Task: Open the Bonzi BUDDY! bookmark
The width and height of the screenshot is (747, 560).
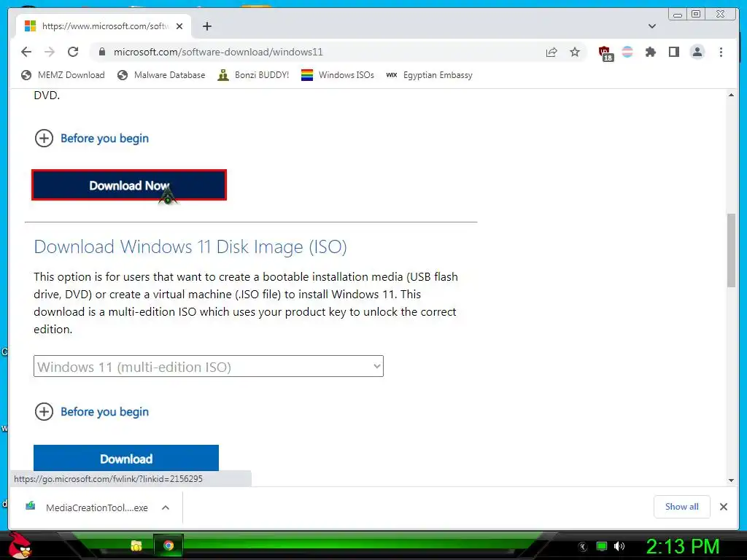Action: (253, 75)
